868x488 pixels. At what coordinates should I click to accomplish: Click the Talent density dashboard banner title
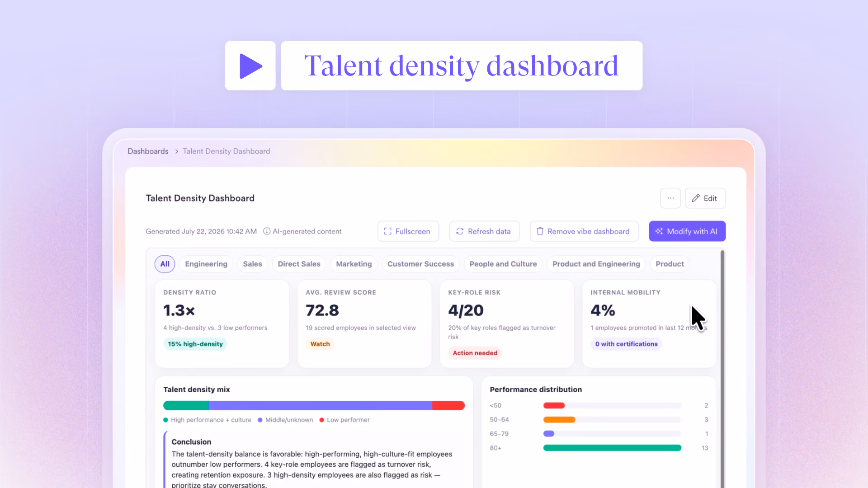coord(461,66)
